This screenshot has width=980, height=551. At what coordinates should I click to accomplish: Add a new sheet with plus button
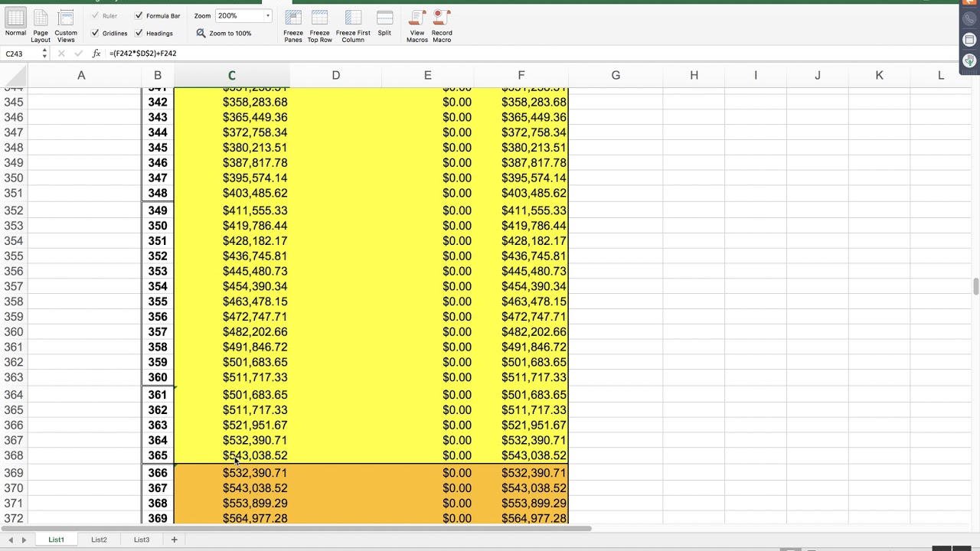click(174, 540)
